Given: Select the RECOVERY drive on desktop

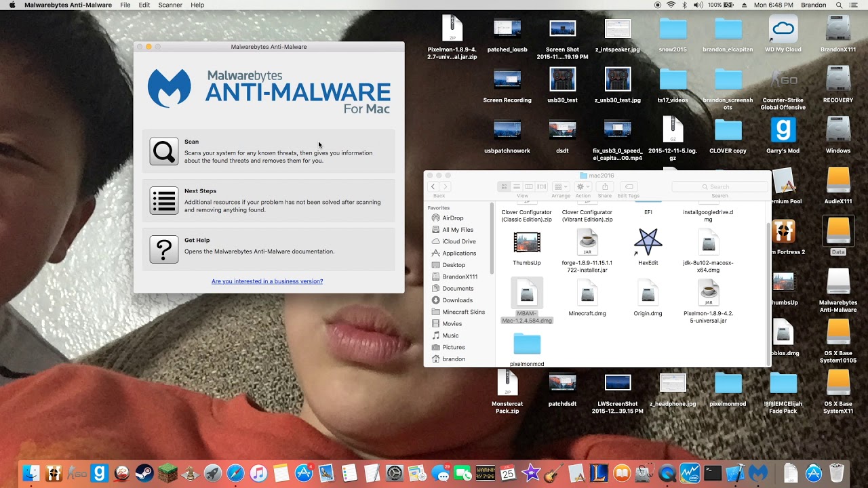Looking at the screenshot, I should click(x=838, y=85).
